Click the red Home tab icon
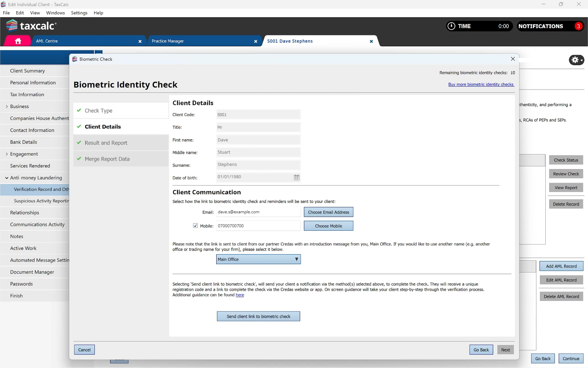The height and width of the screenshot is (368, 588). click(x=18, y=41)
